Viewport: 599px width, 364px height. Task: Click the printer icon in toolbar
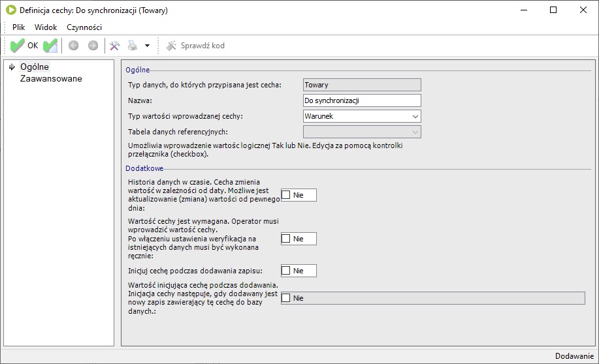[x=132, y=46]
